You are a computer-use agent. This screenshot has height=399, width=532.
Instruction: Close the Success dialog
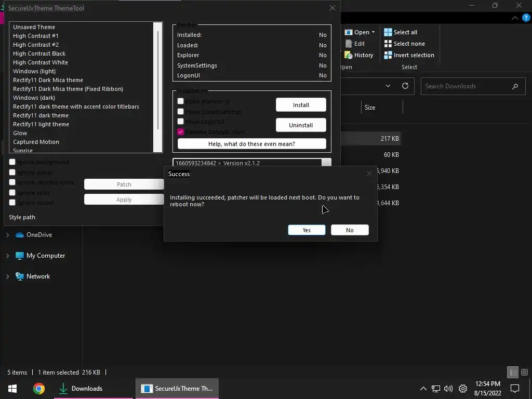click(369, 174)
